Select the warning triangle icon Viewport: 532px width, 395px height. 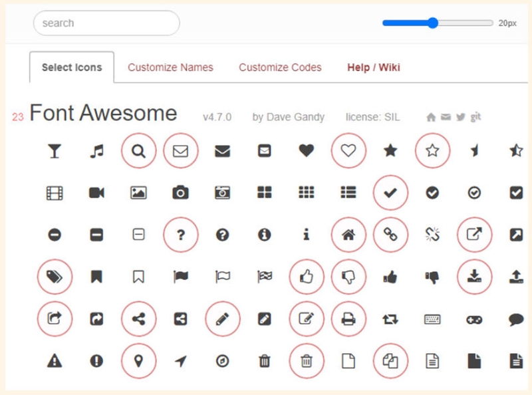pyautogui.click(x=55, y=361)
